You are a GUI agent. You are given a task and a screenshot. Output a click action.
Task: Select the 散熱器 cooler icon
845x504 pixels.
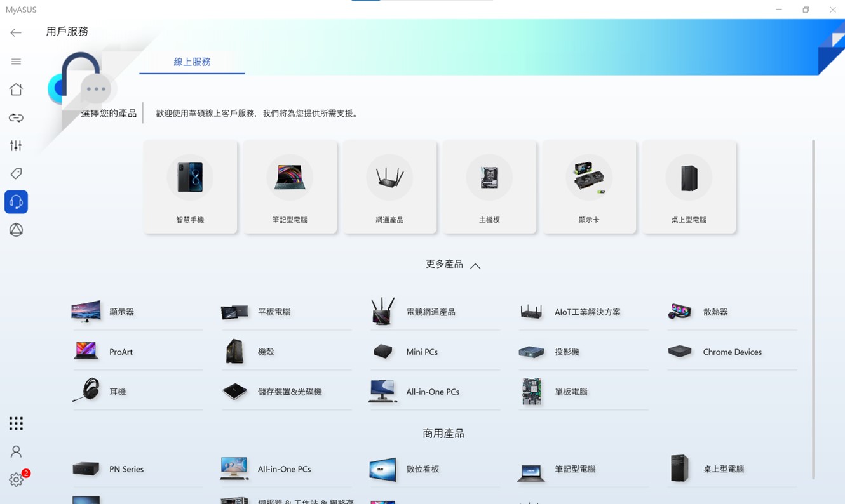tap(680, 312)
